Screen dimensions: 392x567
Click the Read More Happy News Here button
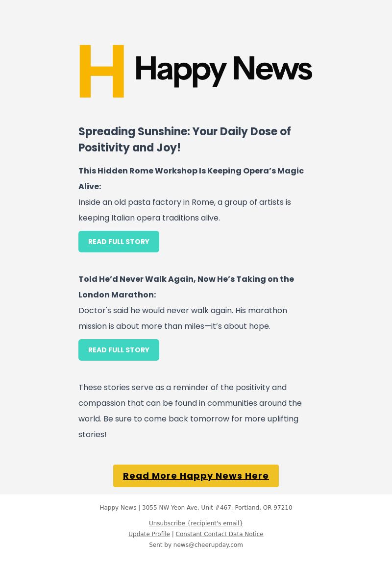pyautogui.click(x=196, y=476)
